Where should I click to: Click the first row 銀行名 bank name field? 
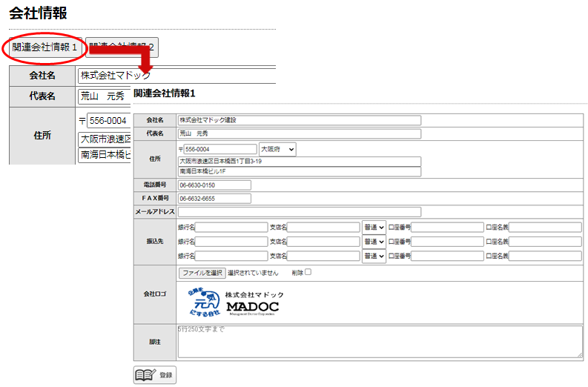click(x=231, y=227)
